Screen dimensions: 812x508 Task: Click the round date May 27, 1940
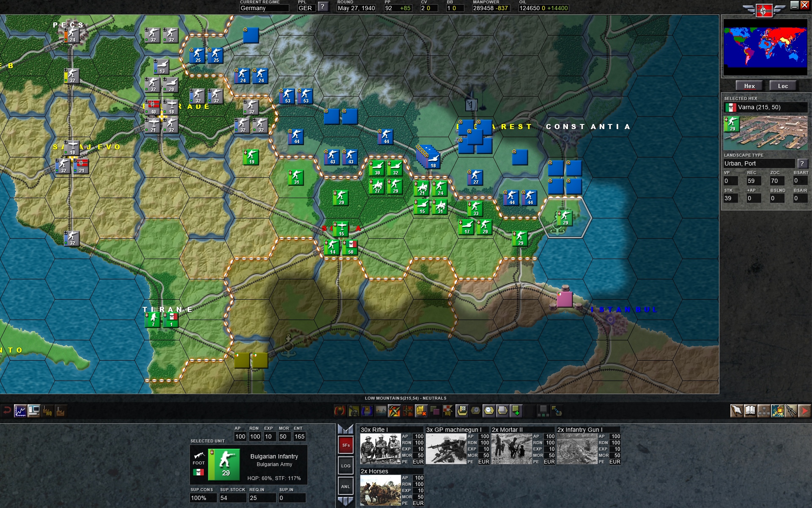coord(356,8)
